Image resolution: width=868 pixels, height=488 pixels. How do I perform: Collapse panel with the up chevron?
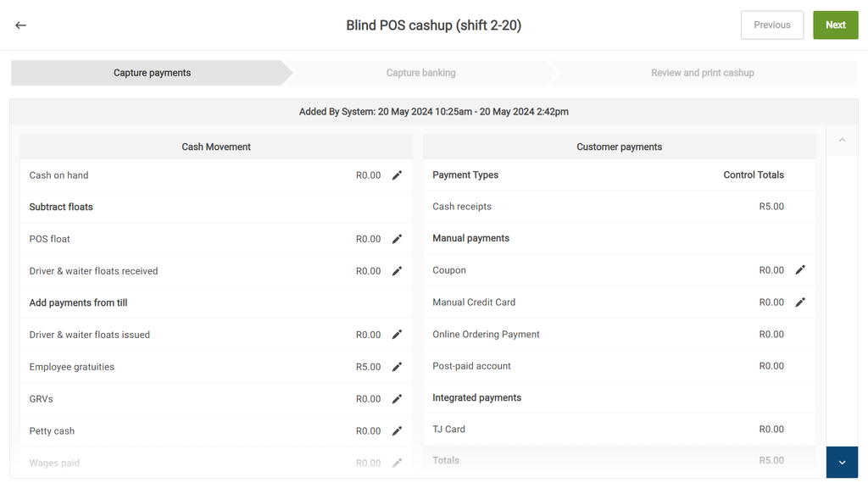842,141
